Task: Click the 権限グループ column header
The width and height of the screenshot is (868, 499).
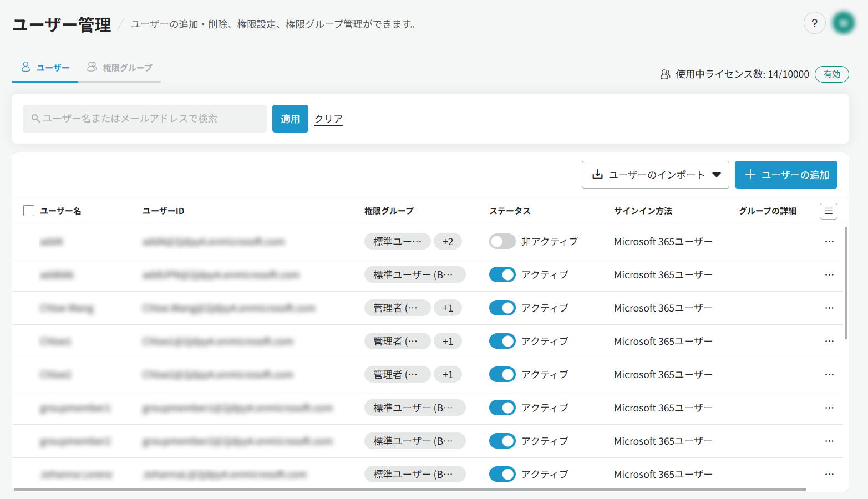Action: [x=389, y=211]
